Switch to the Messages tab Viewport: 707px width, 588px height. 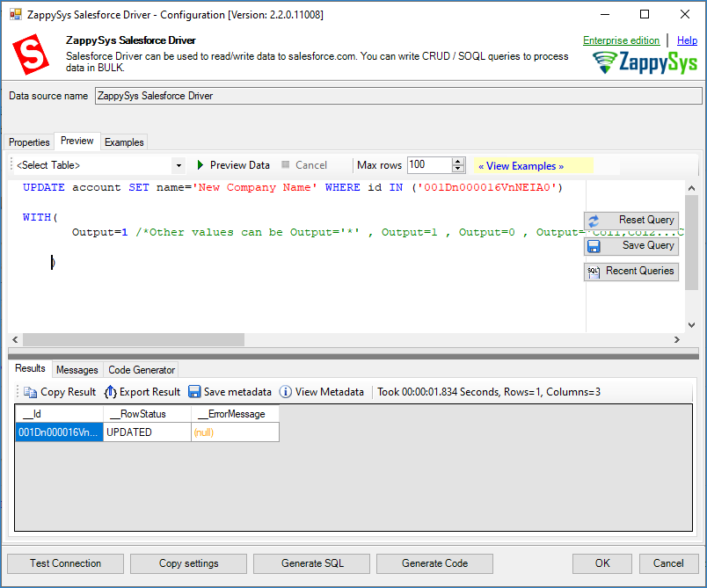pyautogui.click(x=77, y=370)
